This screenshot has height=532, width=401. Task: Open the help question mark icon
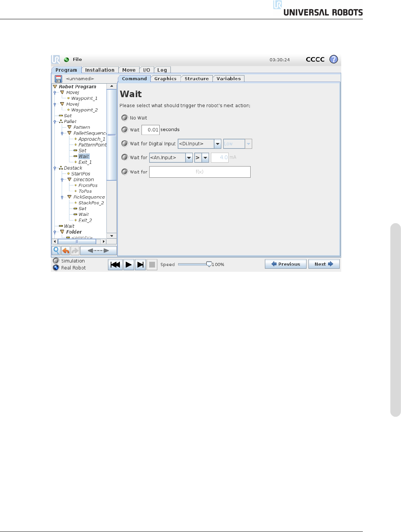coord(334,59)
